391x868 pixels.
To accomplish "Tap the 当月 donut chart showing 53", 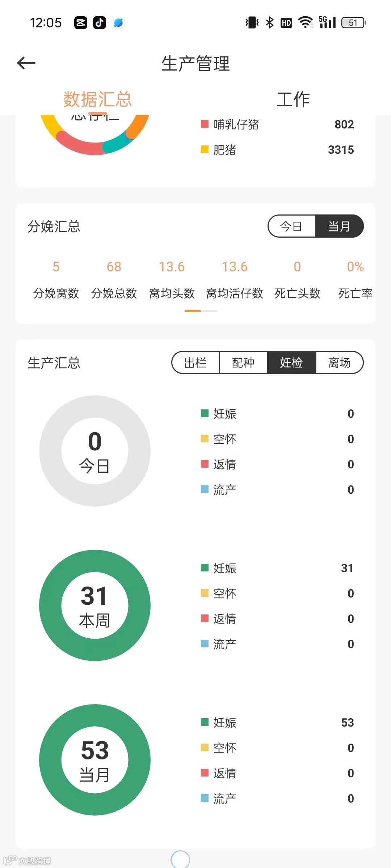I will pyautogui.click(x=95, y=760).
